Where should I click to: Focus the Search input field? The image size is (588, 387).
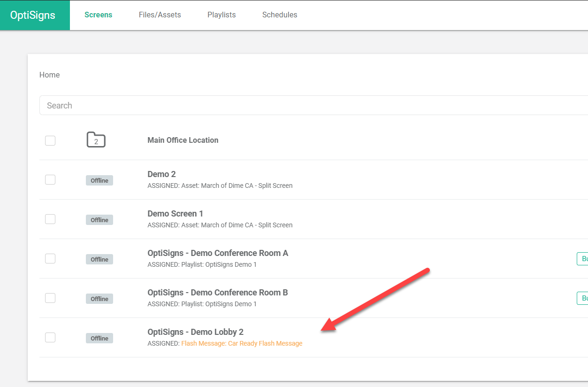(313, 105)
